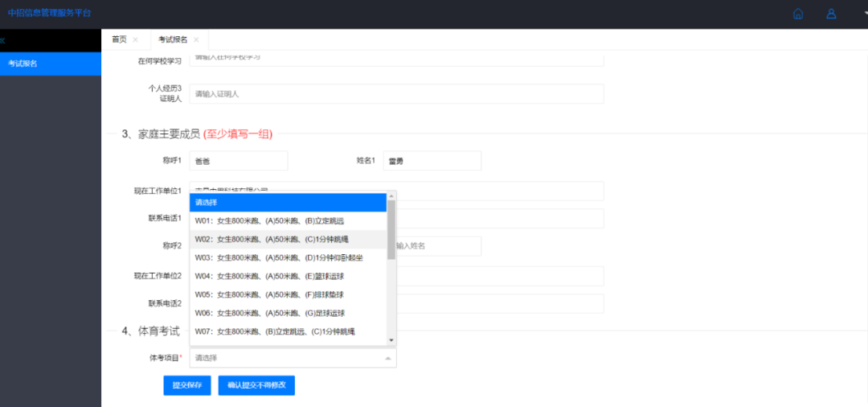Click the 称呼1 field containing 爸爸
868x407 pixels.
[x=239, y=161]
